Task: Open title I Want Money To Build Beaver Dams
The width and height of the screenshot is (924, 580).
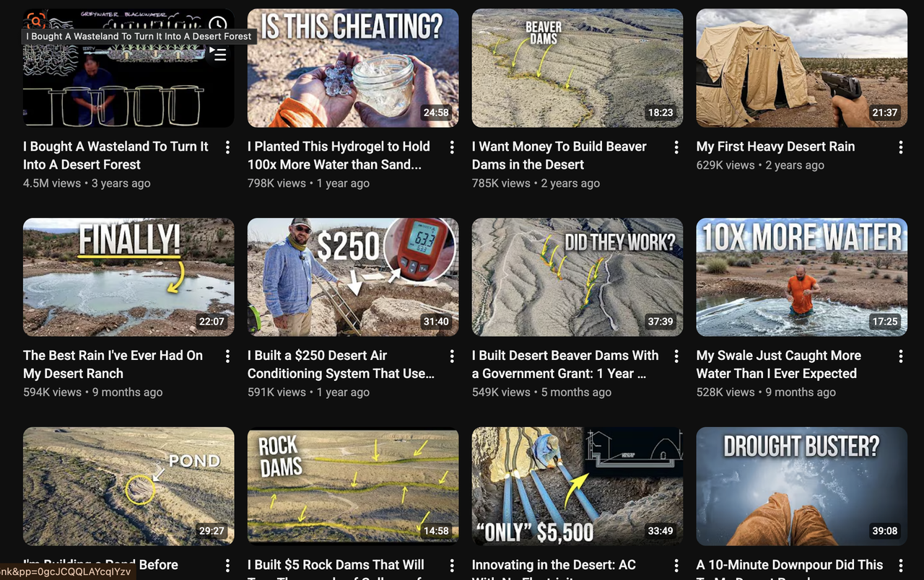Action: (559, 155)
